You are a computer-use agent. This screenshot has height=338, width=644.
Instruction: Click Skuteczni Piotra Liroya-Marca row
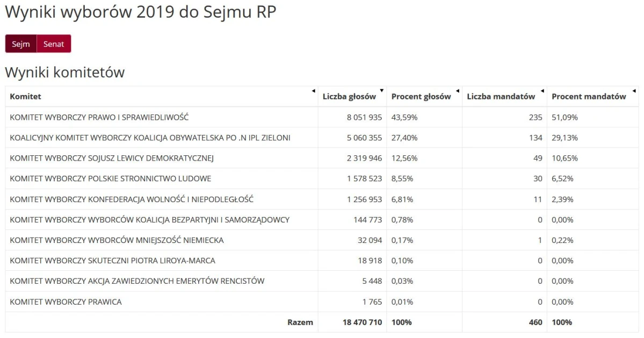click(322, 261)
